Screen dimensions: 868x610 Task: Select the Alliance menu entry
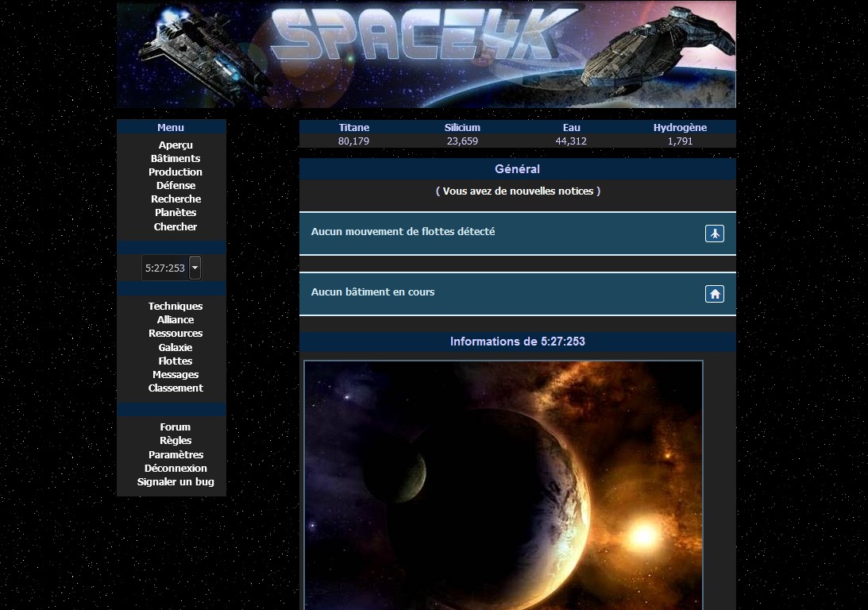click(175, 319)
